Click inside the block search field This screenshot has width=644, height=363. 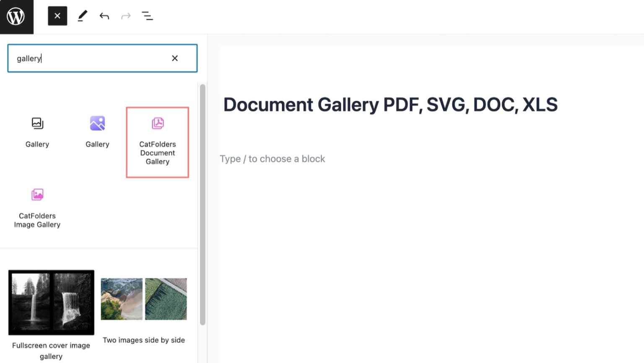pyautogui.click(x=84, y=58)
